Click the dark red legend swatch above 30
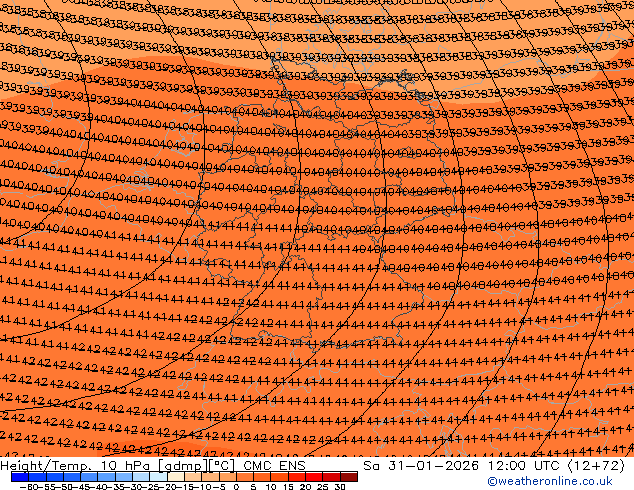 349,477
